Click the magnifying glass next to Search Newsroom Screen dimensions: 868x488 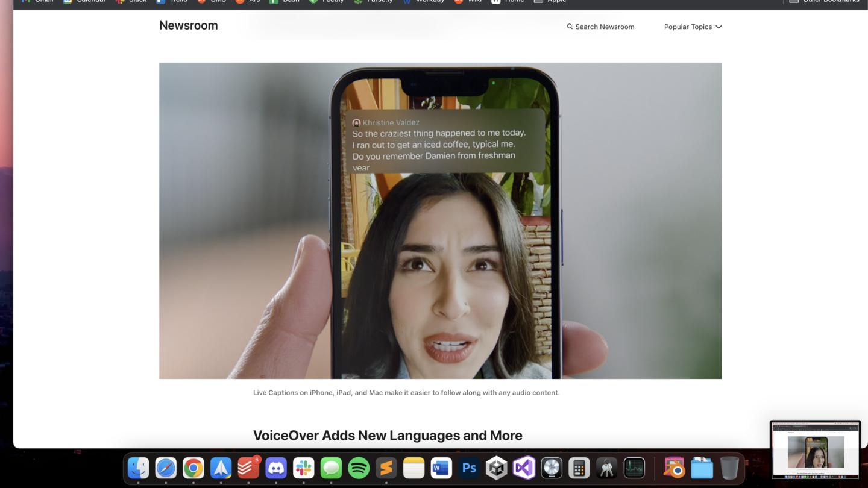pyautogui.click(x=569, y=27)
